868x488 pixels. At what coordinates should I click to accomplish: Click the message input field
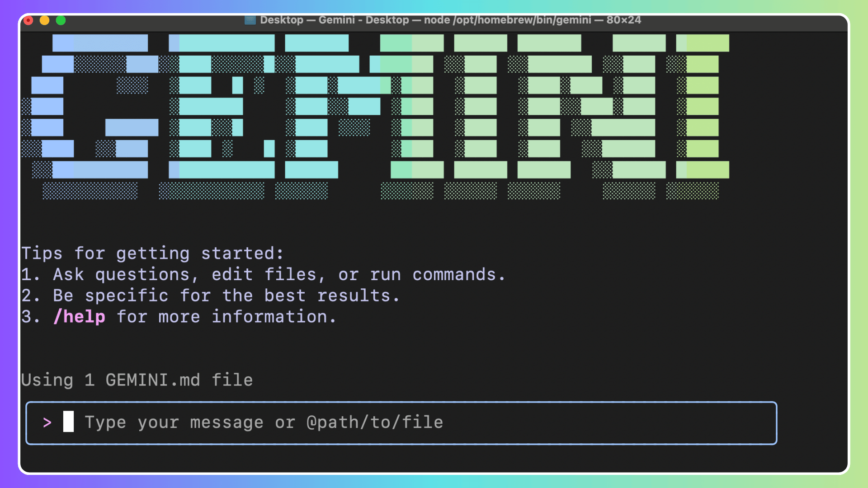[401, 423]
